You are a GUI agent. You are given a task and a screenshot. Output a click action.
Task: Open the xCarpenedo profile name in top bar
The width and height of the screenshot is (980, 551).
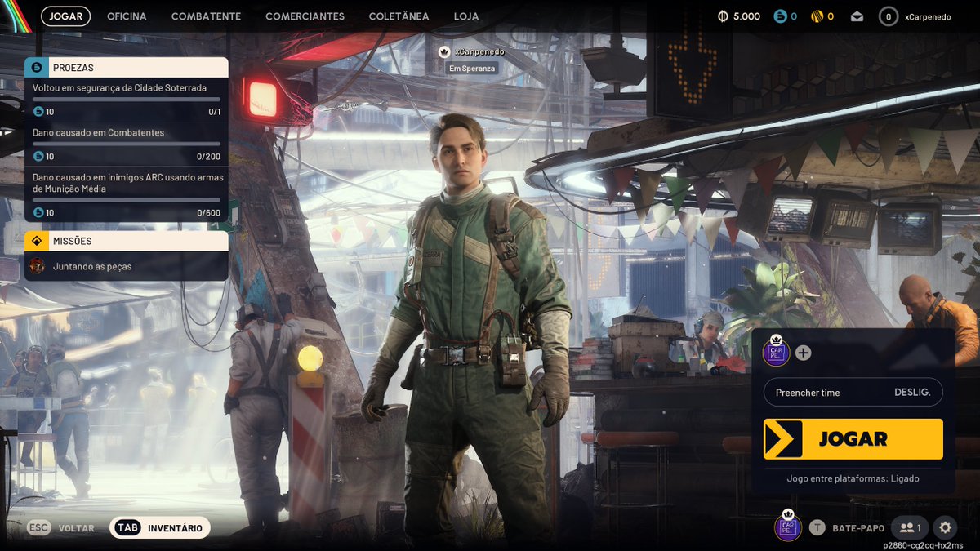pos(928,17)
